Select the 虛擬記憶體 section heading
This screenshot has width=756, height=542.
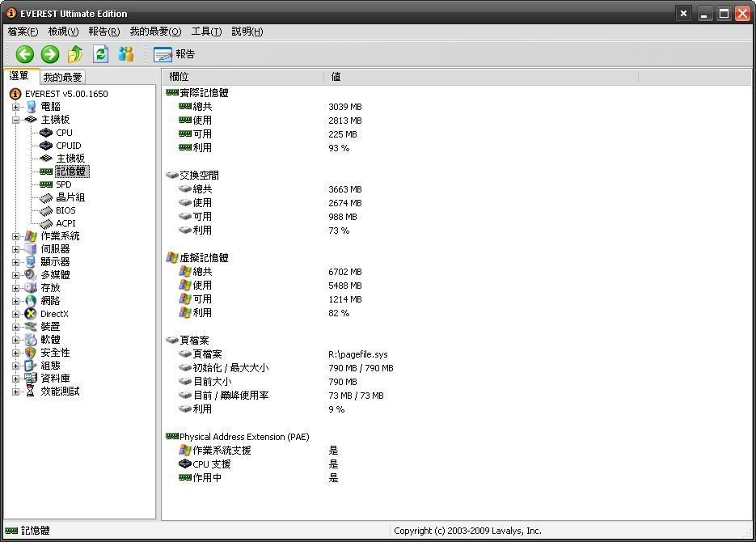click(204, 257)
